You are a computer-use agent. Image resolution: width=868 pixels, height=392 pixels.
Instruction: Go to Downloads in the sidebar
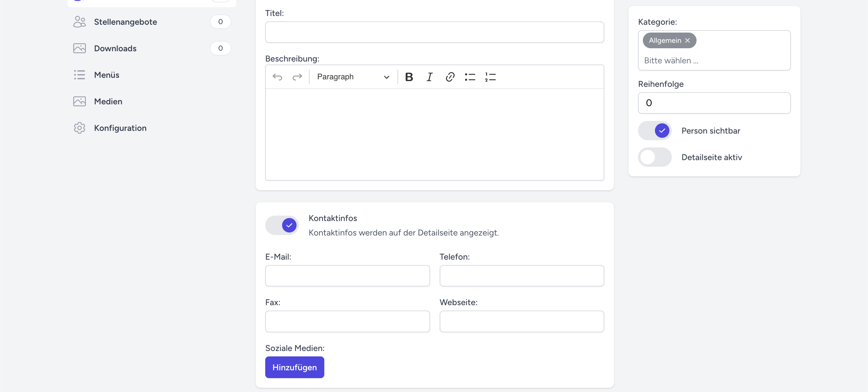pyautogui.click(x=115, y=49)
